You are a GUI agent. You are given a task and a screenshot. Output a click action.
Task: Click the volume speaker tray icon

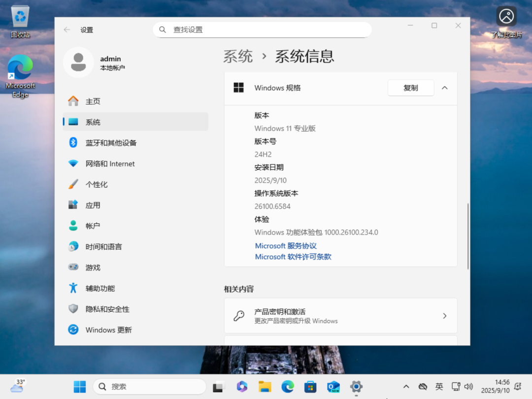[x=468, y=387]
